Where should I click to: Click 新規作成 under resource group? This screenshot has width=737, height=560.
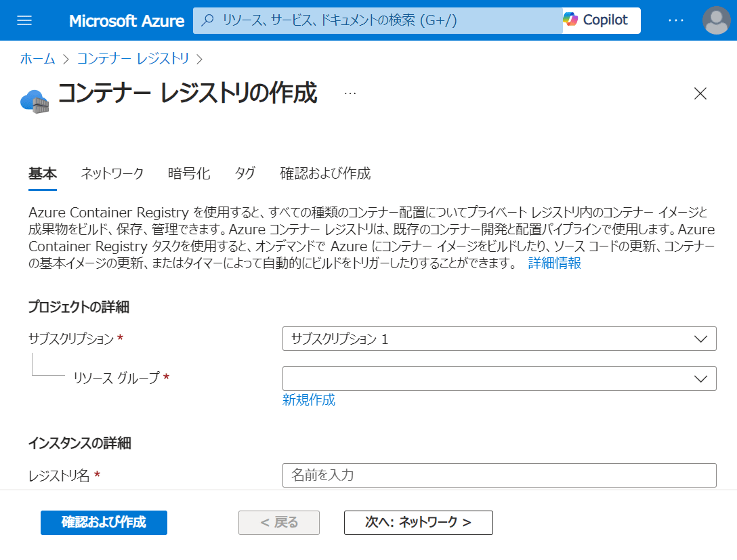click(x=309, y=400)
